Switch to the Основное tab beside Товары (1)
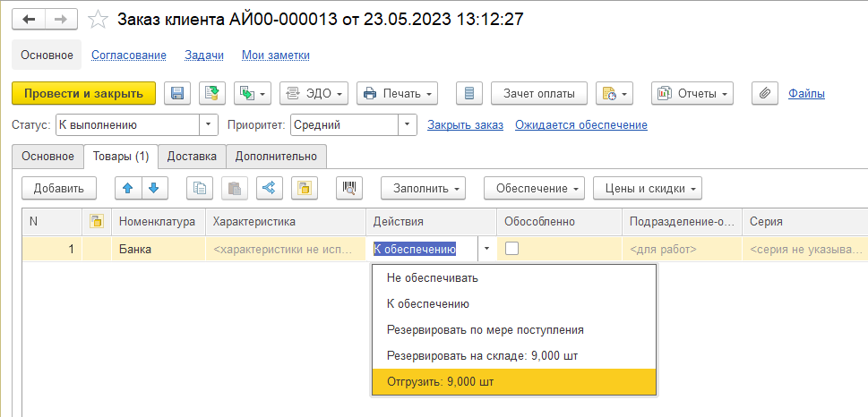Viewport: 868px width, 417px height. tap(47, 157)
